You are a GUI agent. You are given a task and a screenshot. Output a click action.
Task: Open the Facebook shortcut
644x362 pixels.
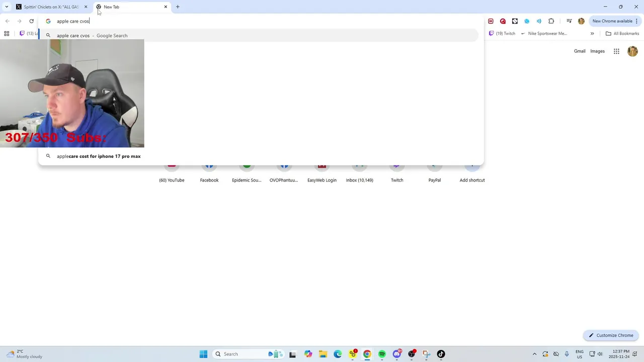click(x=209, y=173)
